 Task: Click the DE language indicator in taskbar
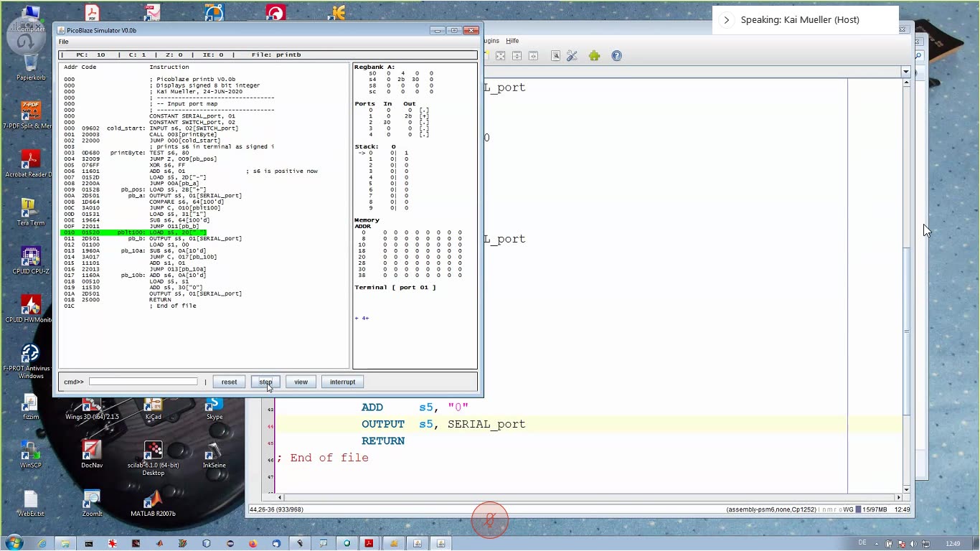click(862, 543)
